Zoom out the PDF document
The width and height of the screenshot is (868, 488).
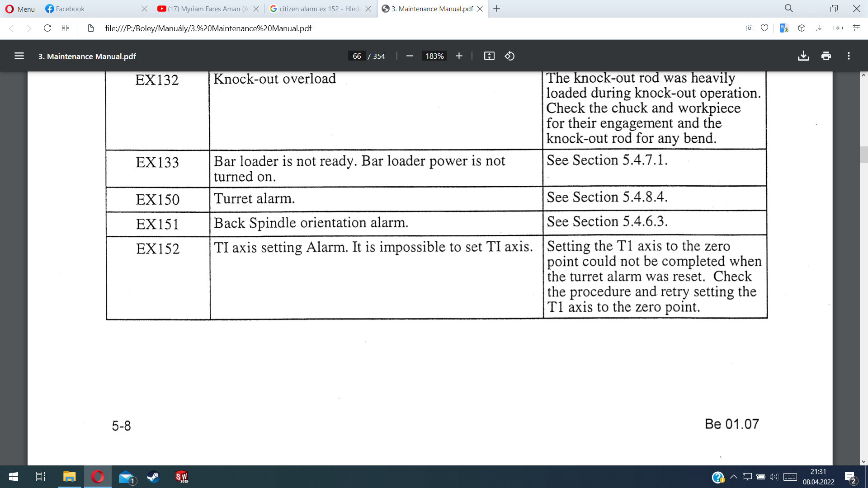(x=410, y=56)
